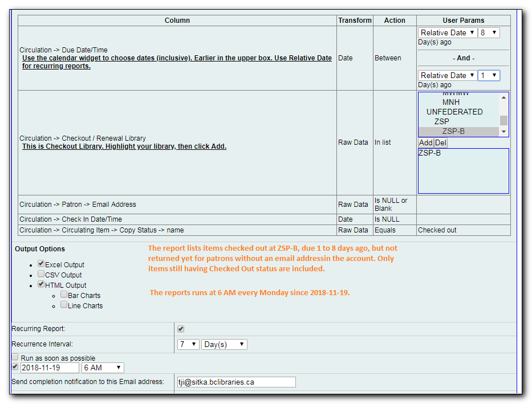Toggle the HTML Output checkbox
Screen dimensions: 532x404
[41, 284]
